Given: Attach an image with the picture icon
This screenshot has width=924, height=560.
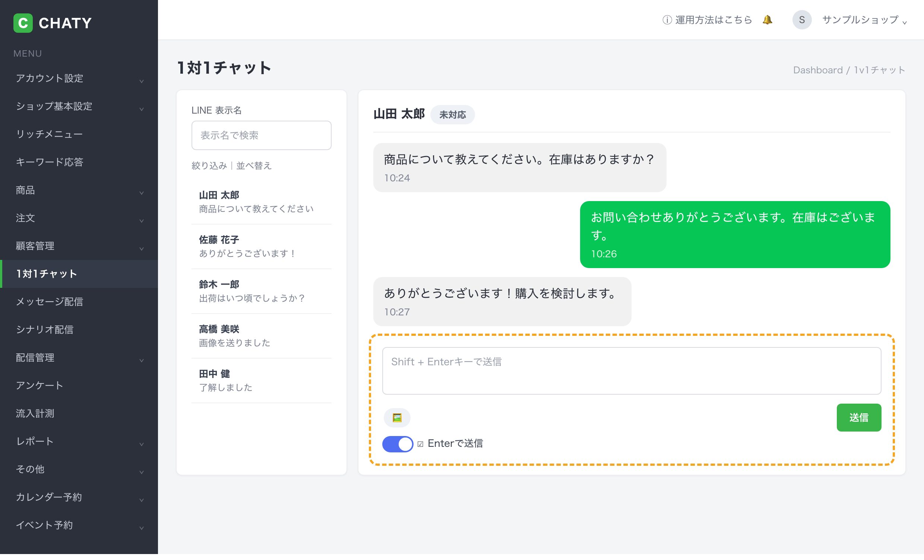Looking at the screenshot, I should pos(397,417).
